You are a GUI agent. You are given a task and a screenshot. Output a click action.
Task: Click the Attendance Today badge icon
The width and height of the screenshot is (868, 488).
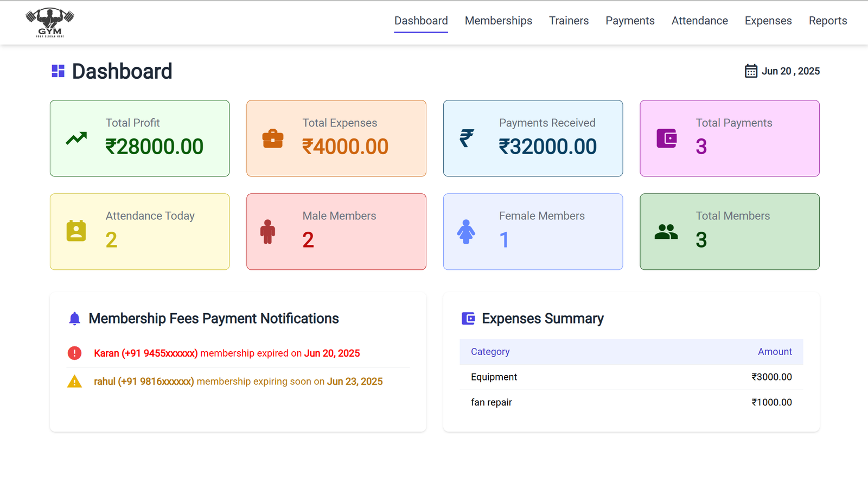tap(76, 231)
